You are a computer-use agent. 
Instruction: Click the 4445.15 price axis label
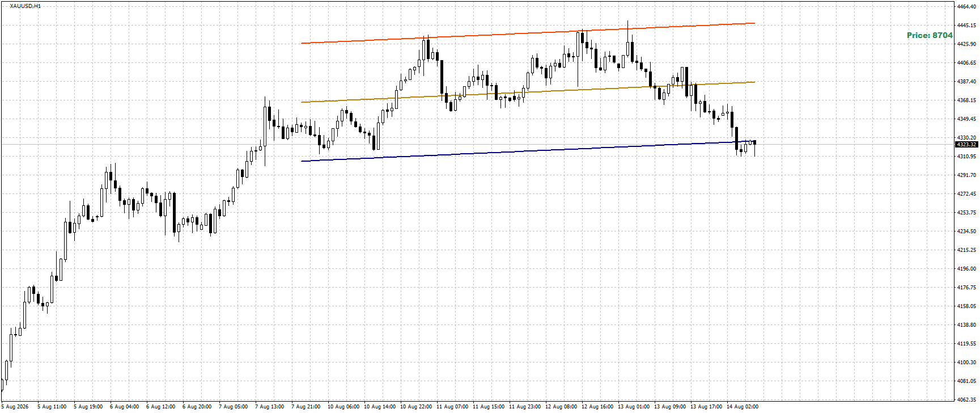pyautogui.click(x=966, y=26)
